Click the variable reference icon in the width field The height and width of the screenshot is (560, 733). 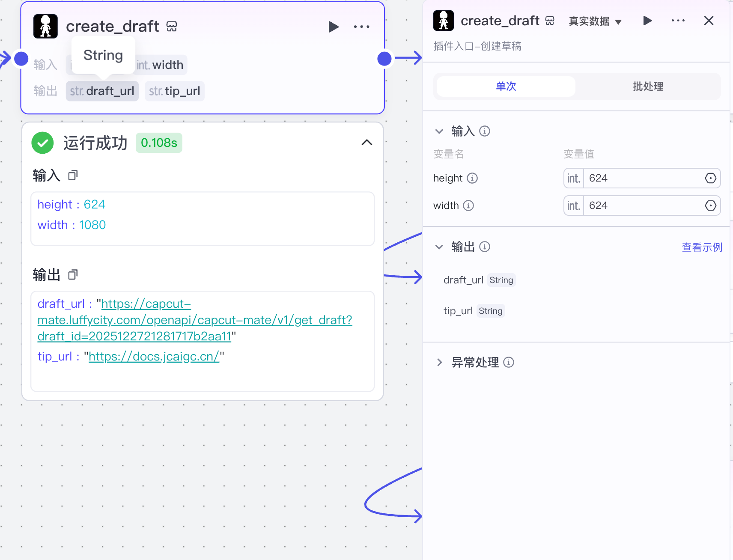click(709, 206)
